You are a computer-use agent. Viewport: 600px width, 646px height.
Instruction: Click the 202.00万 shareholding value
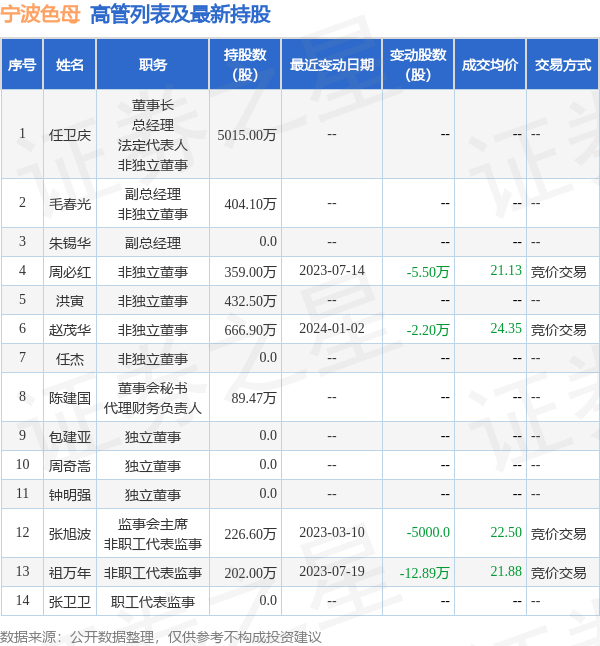[x=251, y=573]
